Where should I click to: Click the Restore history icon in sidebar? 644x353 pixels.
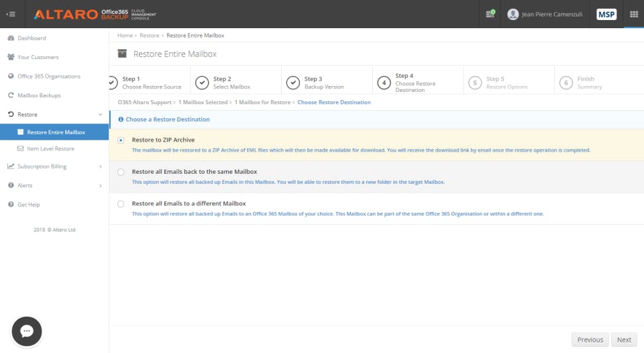pos(11,114)
